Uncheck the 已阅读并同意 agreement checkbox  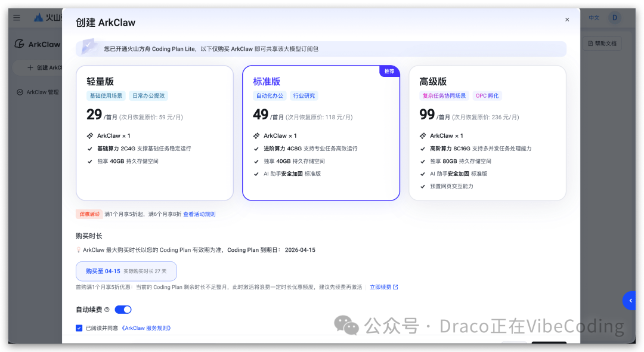click(79, 327)
